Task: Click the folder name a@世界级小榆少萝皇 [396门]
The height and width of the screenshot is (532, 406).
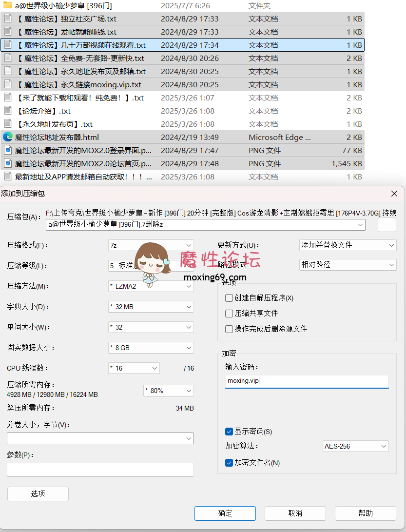Action: (63, 5)
